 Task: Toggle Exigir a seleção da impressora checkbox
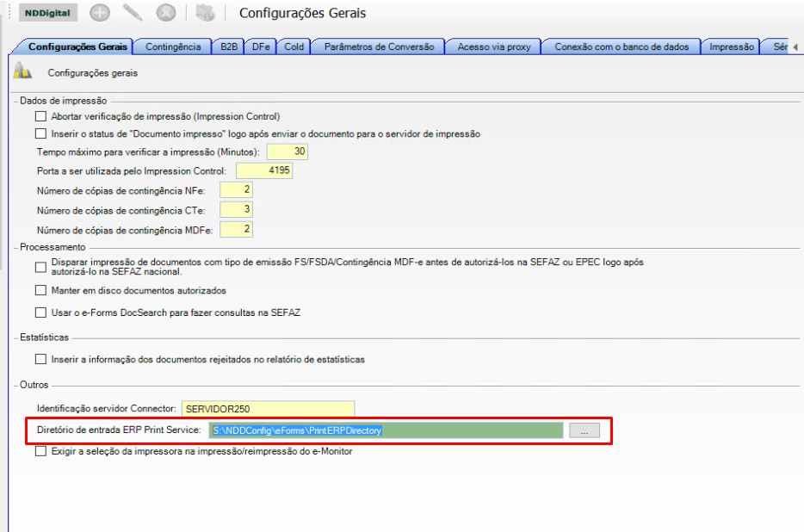coord(40,451)
